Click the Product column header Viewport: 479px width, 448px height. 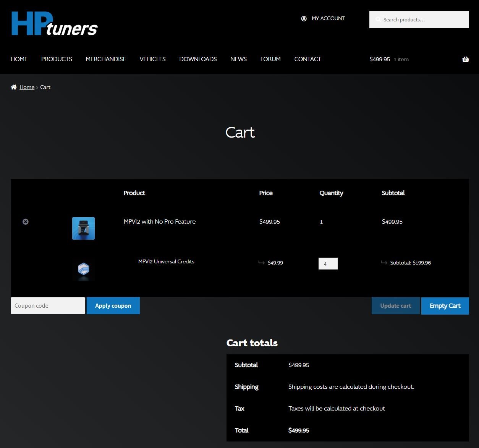click(x=134, y=193)
